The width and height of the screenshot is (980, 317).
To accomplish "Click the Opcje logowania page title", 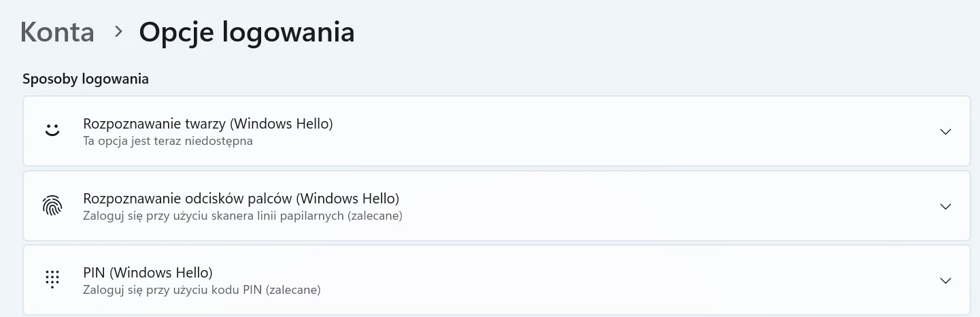I will click(247, 32).
